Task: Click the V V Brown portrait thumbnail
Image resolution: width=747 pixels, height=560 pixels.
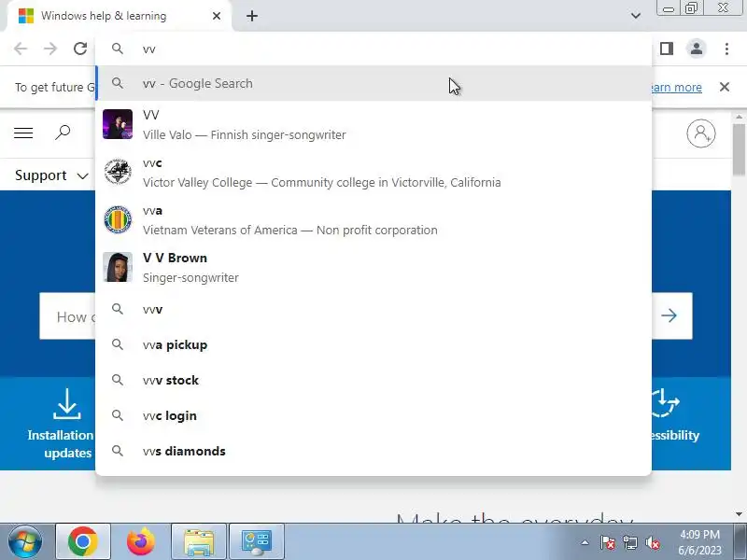Action: [x=118, y=267]
